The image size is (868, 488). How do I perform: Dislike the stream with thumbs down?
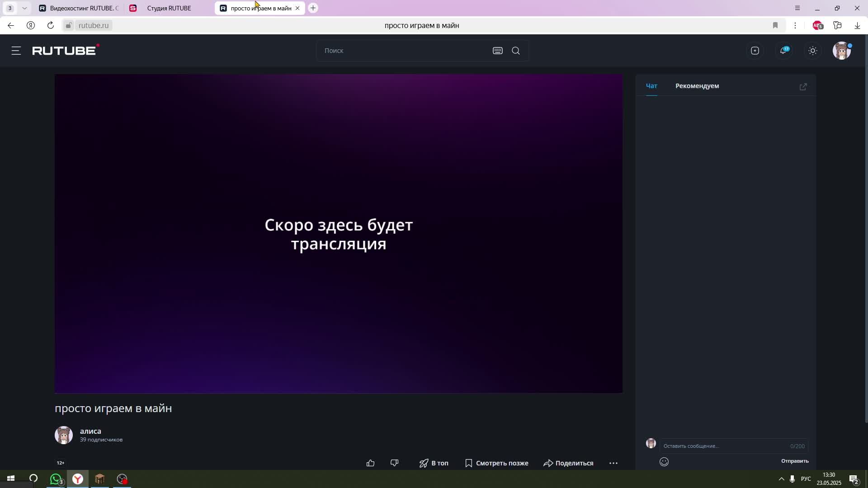click(394, 463)
